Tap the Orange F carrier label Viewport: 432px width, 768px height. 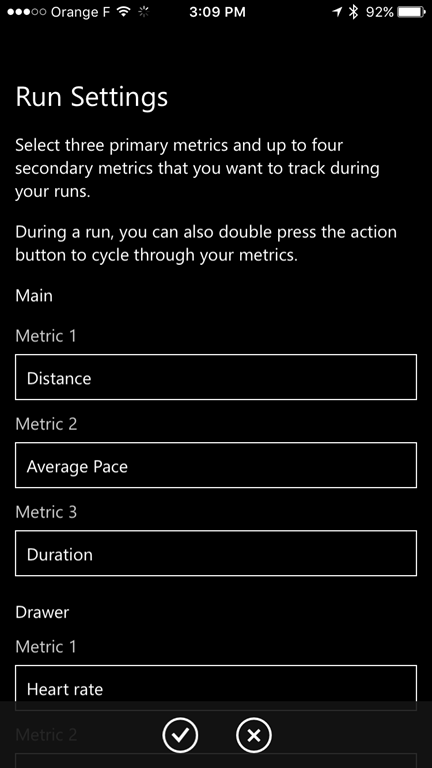point(81,12)
